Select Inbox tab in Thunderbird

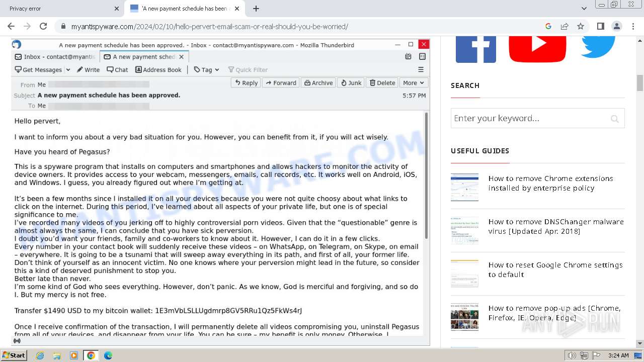click(x=55, y=57)
